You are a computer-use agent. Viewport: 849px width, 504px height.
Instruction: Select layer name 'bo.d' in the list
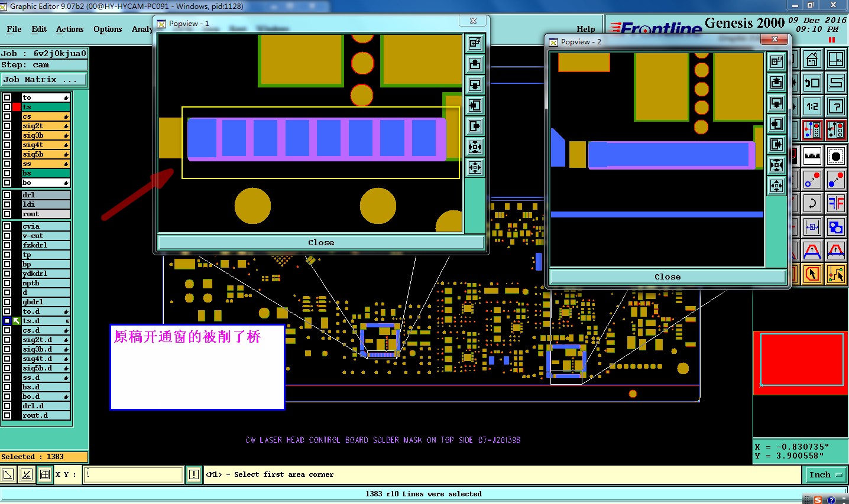tap(46, 396)
